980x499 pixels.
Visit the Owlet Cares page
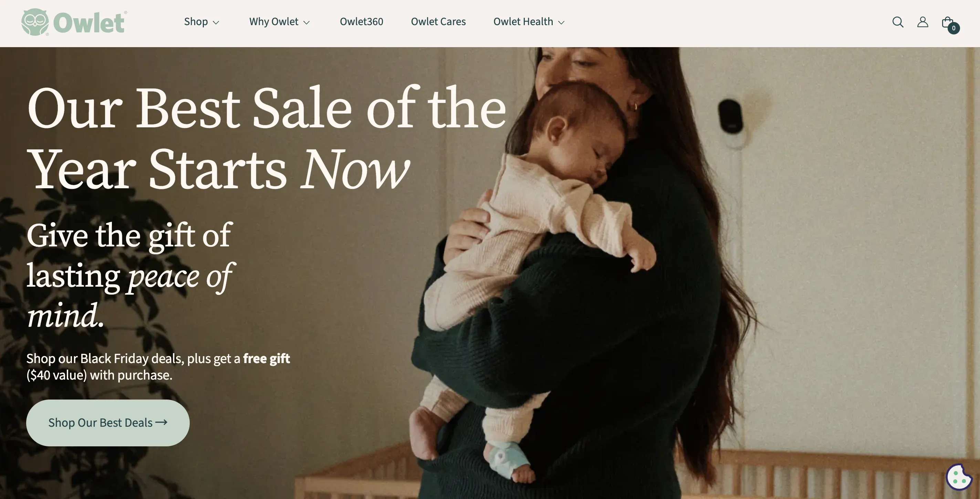[438, 22]
